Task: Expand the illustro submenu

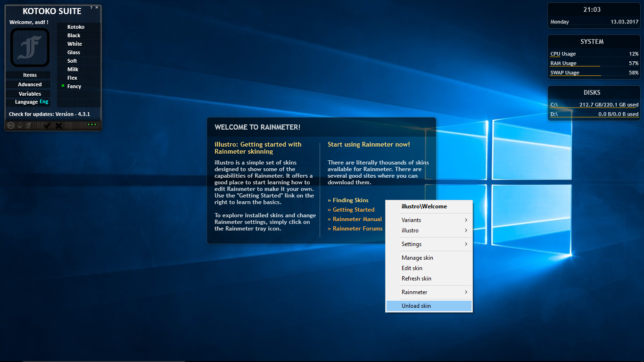Action: 429,230
